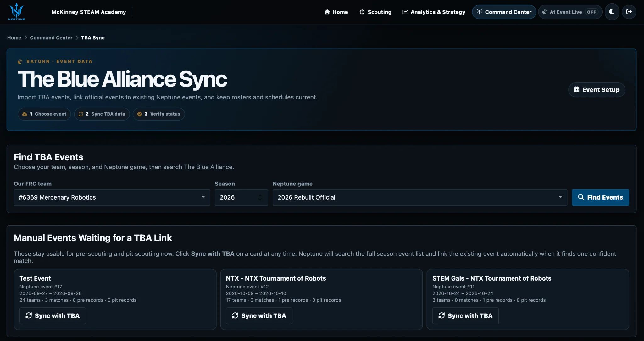Click sync icon on Test Event card

click(x=29, y=315)
